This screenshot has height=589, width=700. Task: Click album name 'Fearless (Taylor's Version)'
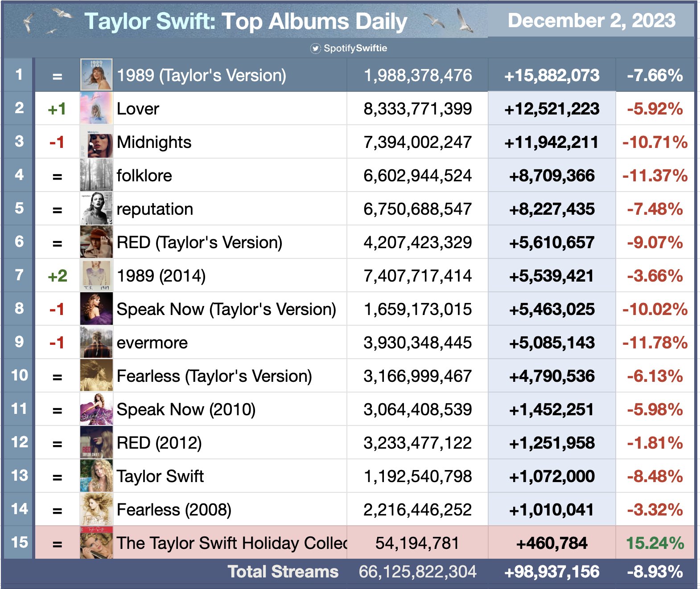[214, 376]
